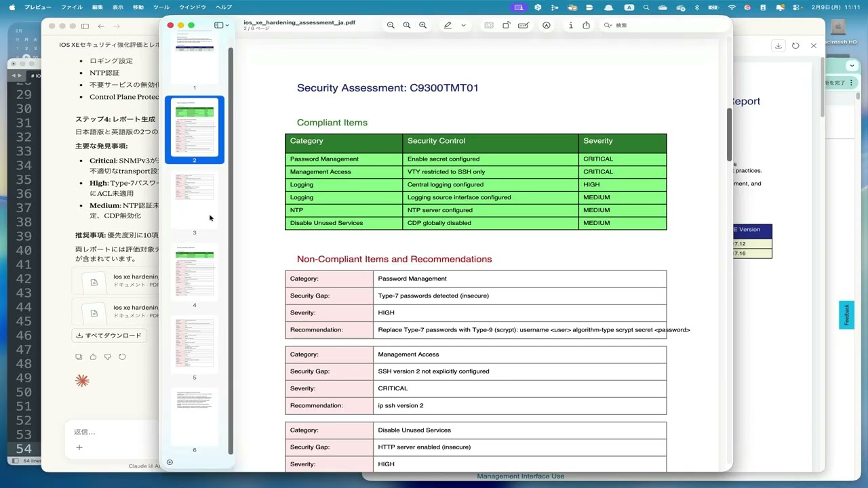The image size is (868, 488).
Task: Zoom out the PDF in Preview toolbar
Action: pyautogui.click(x=391, y=25)
